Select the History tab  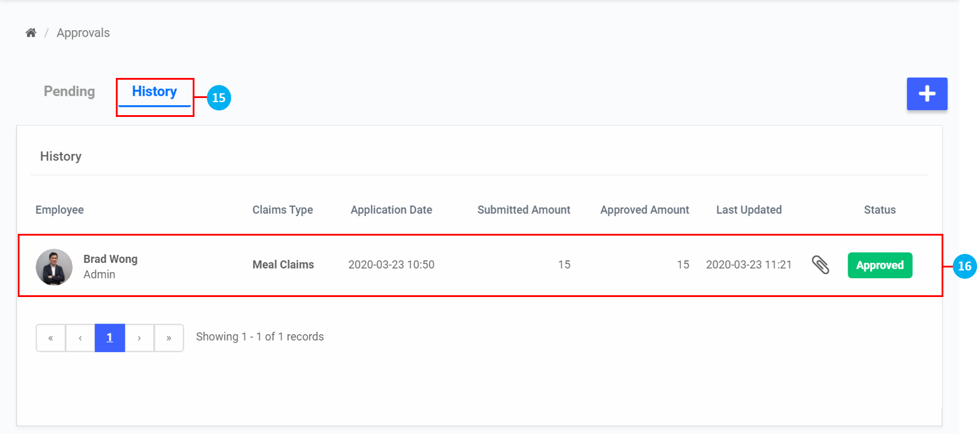coord(154,92)
